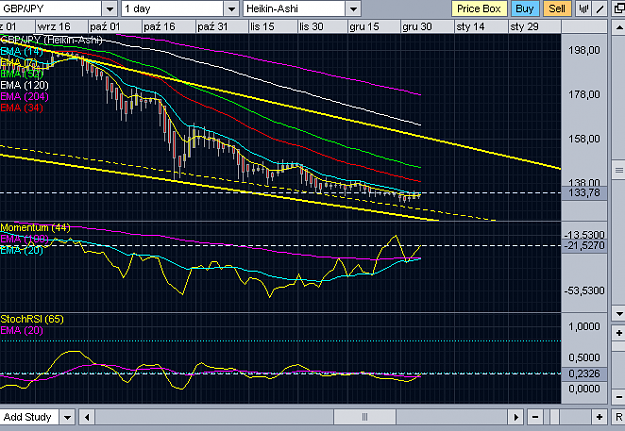Click the horizontal zoom slider handle
Image resolution: width=625 pixels, height=431 pixels.
coord(555,417)
